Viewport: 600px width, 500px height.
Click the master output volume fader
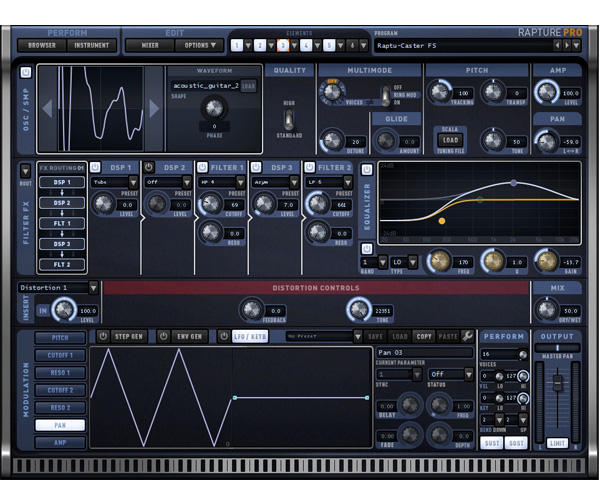558,383
